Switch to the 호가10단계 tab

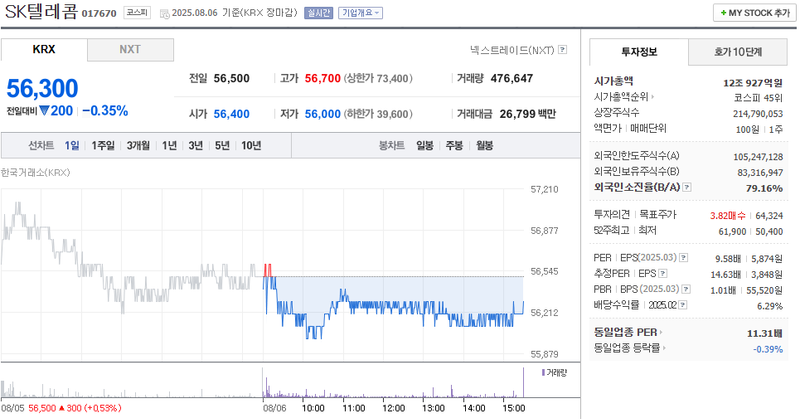[738, 52]
